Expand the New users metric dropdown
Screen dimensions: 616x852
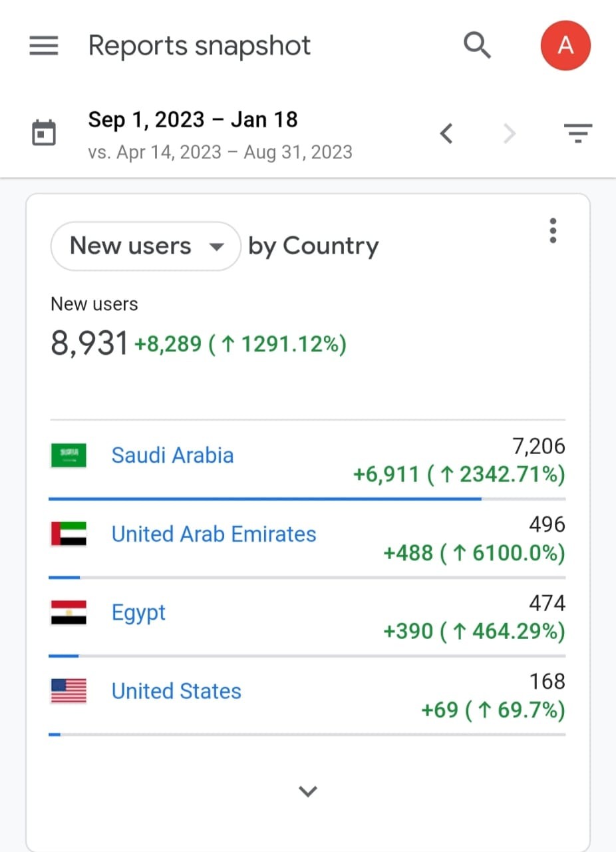(x=146, y=246)
